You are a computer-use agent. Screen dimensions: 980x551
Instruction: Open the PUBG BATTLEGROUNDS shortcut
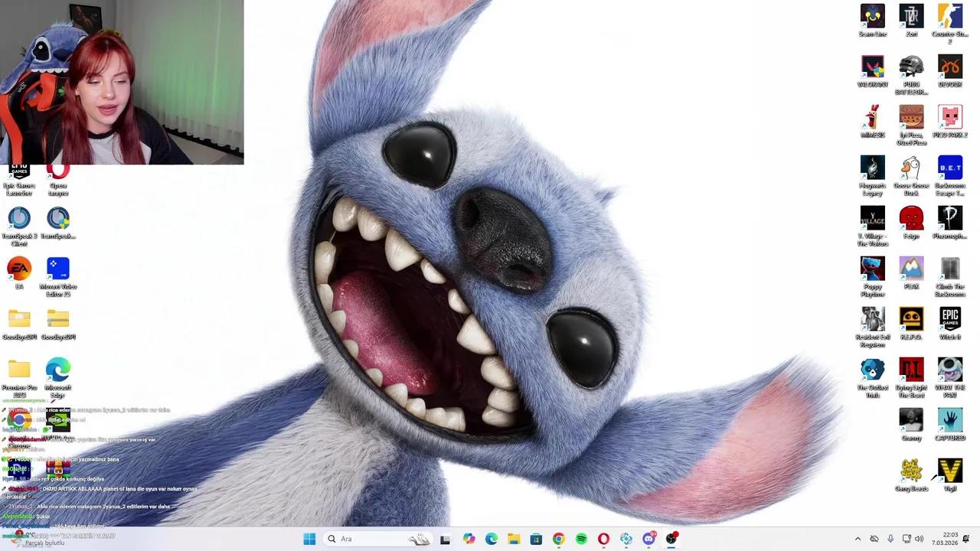point(911,74)
